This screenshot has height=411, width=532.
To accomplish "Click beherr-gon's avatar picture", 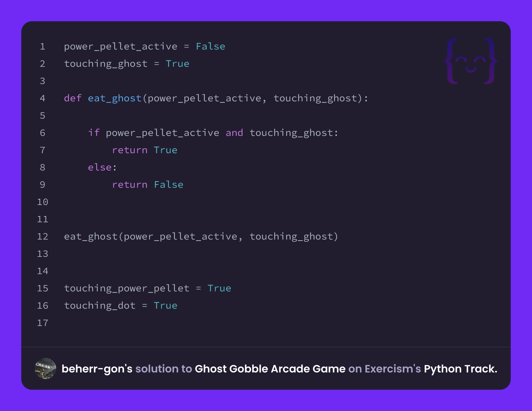I will tap(45, 368).
